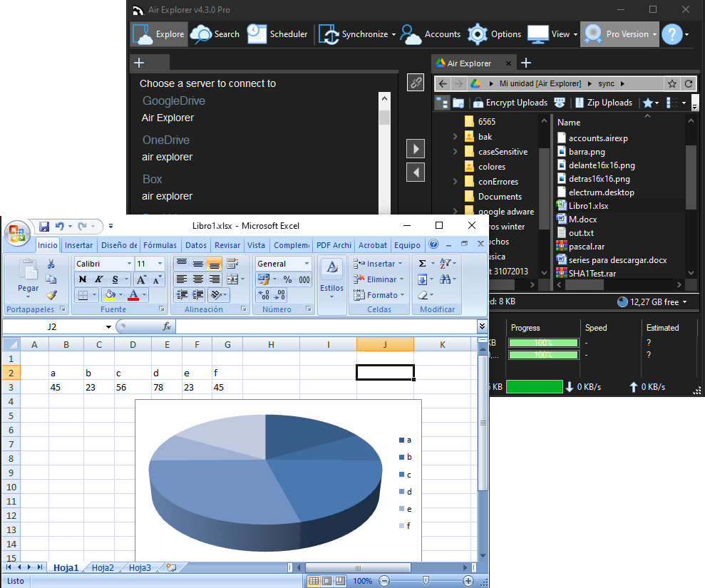
Task: Toggle Zip Uploads
Action: tap(604, 103)
